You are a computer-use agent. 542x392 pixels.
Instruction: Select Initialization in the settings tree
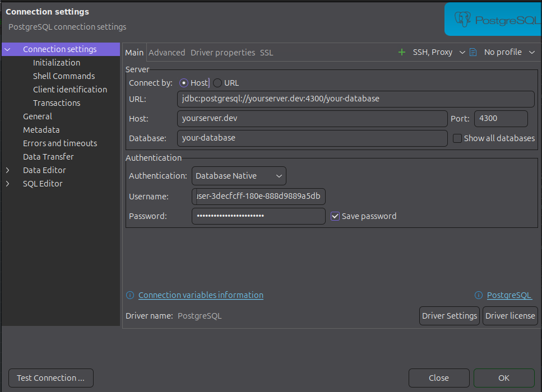tap(57, 63)
